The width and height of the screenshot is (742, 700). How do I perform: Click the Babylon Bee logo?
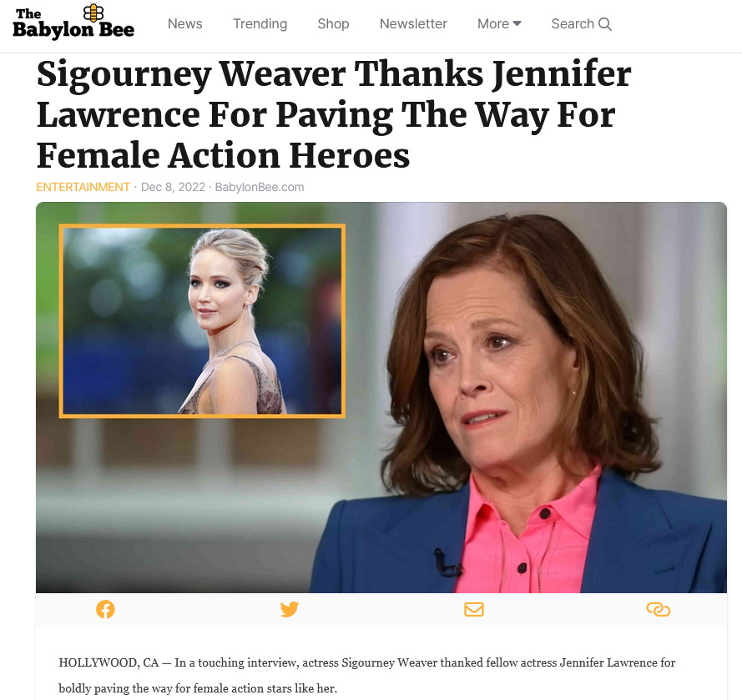(x=73, y=23)
